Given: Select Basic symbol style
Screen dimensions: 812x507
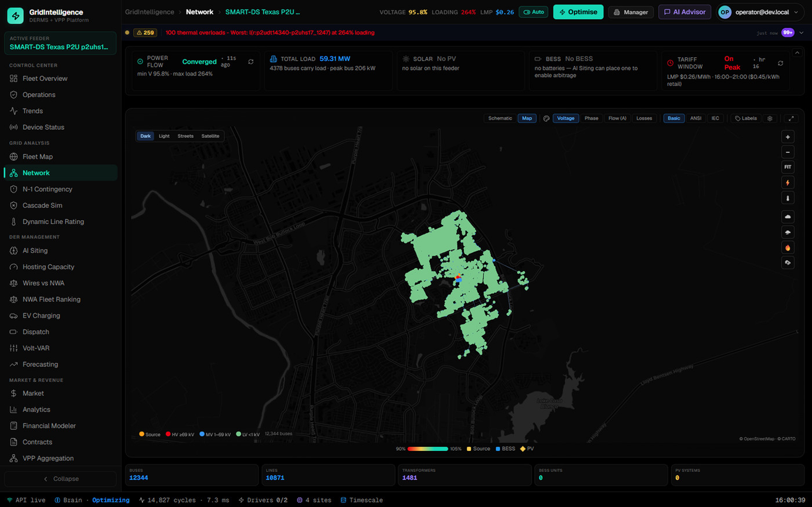Looking at the screenshot, I should click(x=674, y=118).
